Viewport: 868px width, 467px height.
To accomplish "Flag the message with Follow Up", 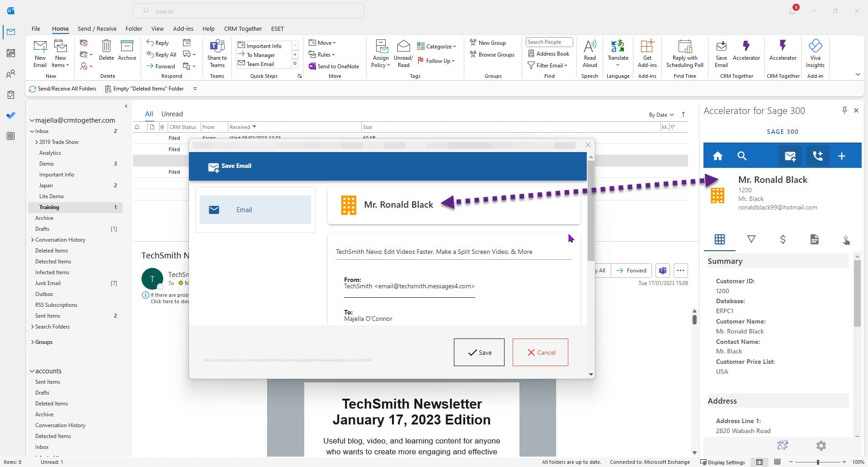I will [436, 60].
